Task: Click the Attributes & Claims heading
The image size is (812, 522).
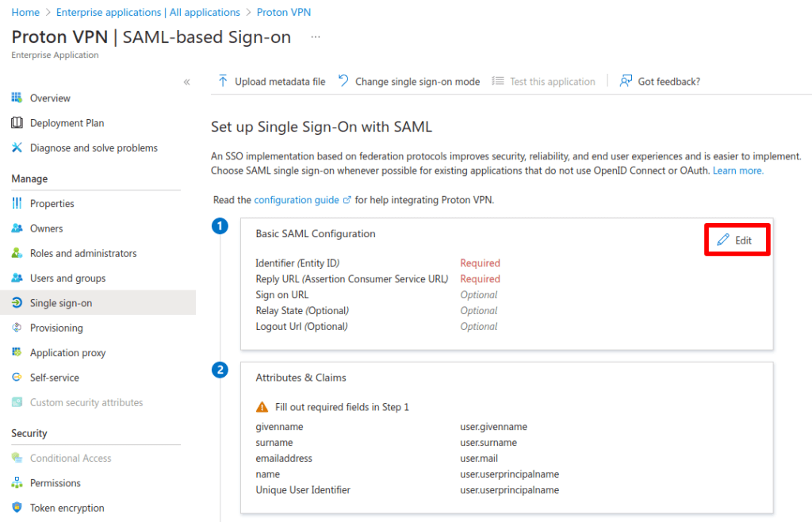Action: coord(301,378)
